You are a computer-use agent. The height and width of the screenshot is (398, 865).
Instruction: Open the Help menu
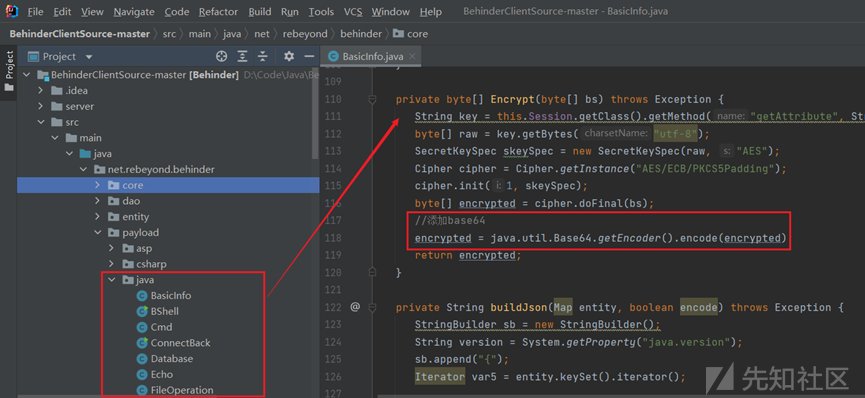[x=431, y=12]
